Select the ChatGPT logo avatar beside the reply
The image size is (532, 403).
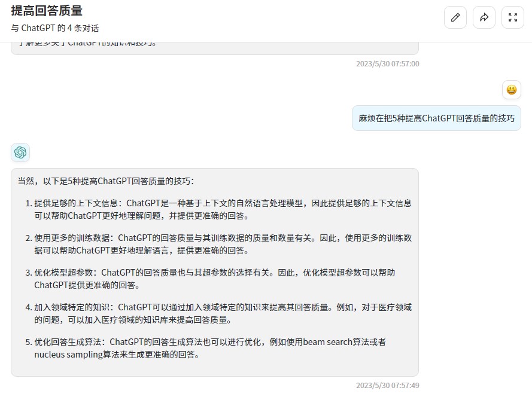20,152
